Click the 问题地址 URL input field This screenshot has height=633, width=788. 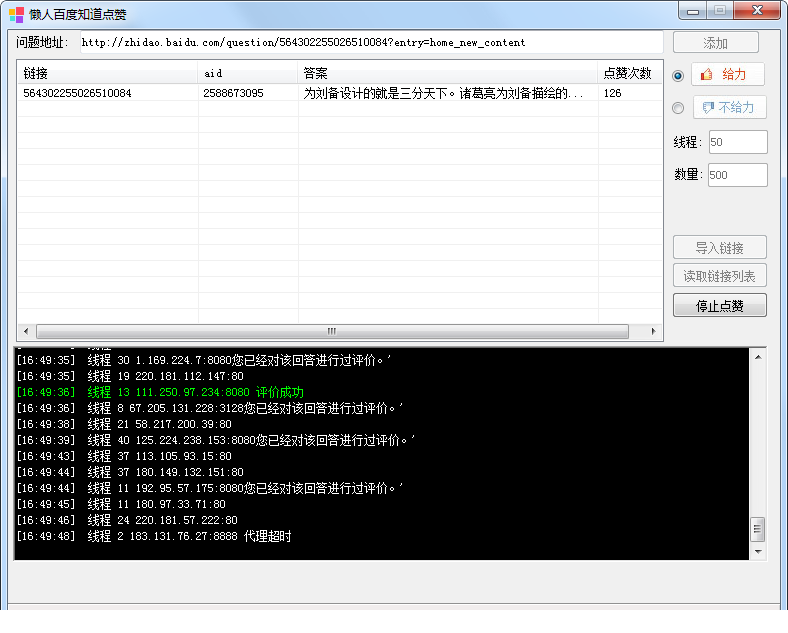[x=371, y=42]
